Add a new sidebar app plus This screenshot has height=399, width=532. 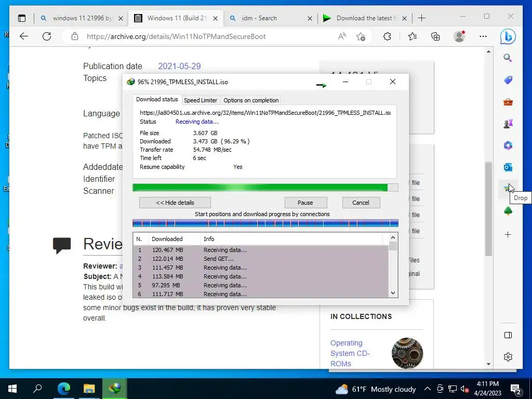508,234
